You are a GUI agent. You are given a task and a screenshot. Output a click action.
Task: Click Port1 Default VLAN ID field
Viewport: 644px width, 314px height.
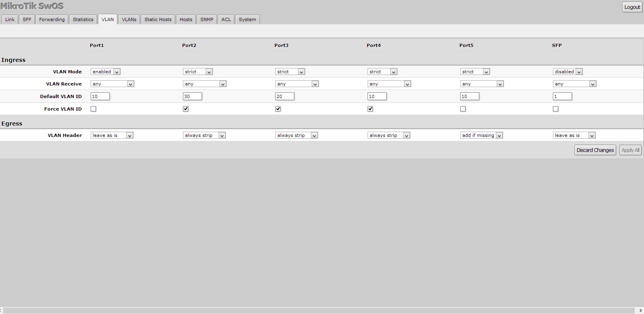point(100,96)
